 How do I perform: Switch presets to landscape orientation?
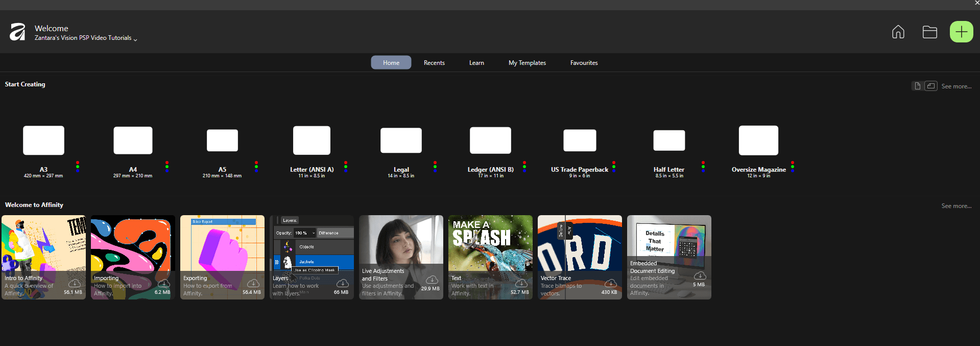(930, 86)
